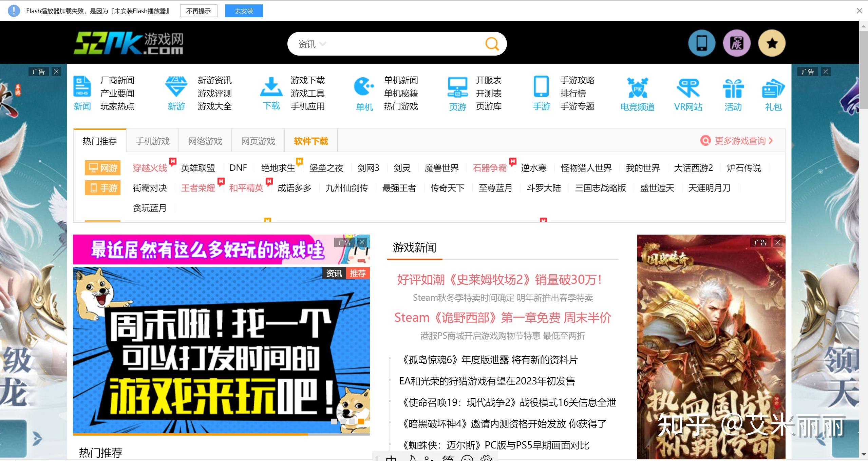Click the orange search magnifier icon

tap(492, 43)
